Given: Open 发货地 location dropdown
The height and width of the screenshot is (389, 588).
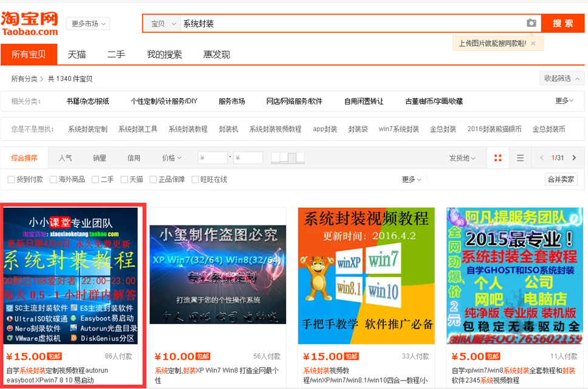Looking at the screenshot, I should (462, 158).
